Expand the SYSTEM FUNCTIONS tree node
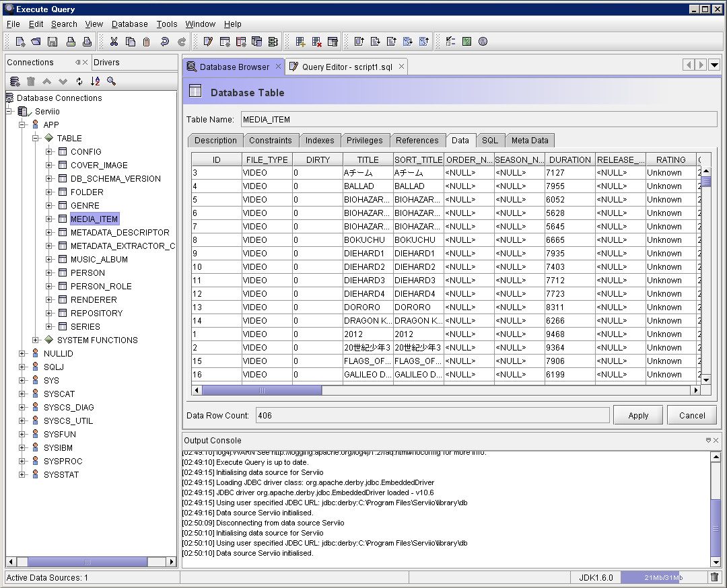 click(x=36, y=340)
